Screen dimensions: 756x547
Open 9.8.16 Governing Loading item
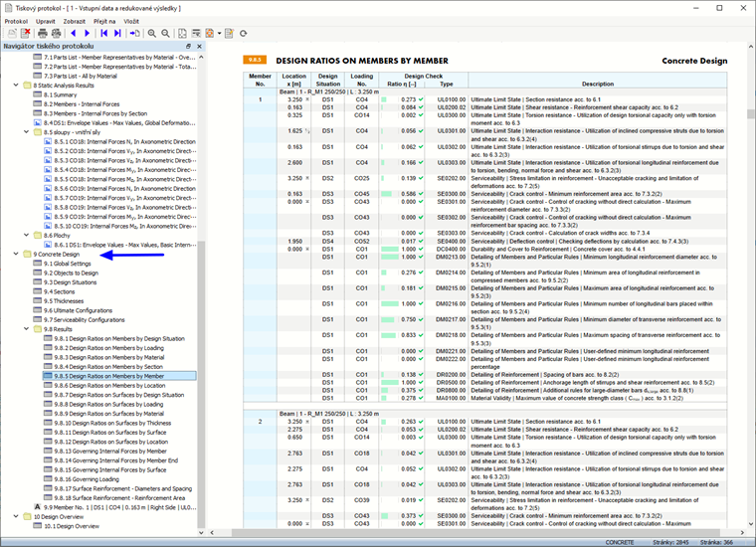point(87,479)
